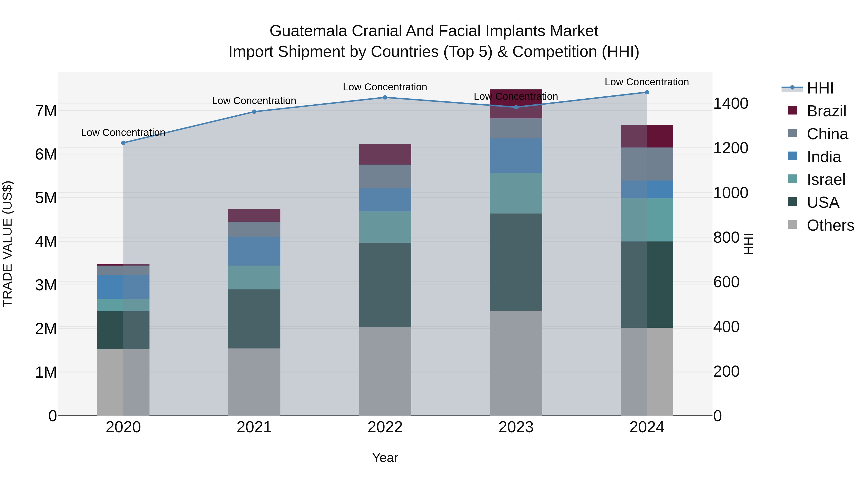
Task: Click the HHI line marker for 2020
Action: (x=123, y=143)
